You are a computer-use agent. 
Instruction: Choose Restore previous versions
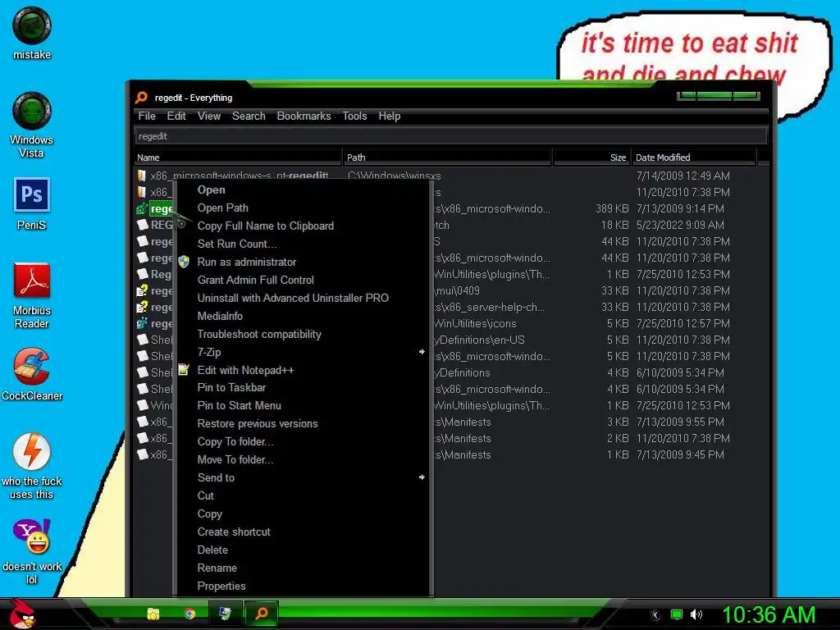(258, 424)
